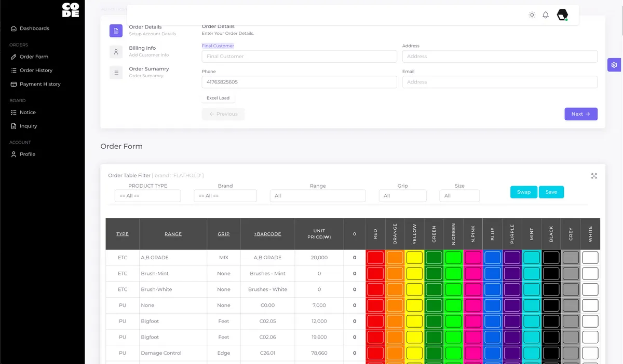Go to Order History in sidebar

click(36, 71)
